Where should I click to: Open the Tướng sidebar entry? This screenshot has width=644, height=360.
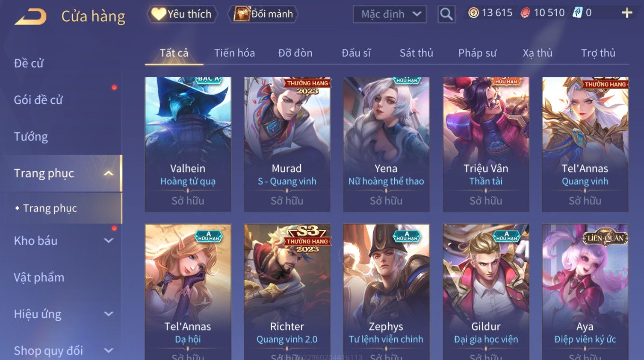31,137
